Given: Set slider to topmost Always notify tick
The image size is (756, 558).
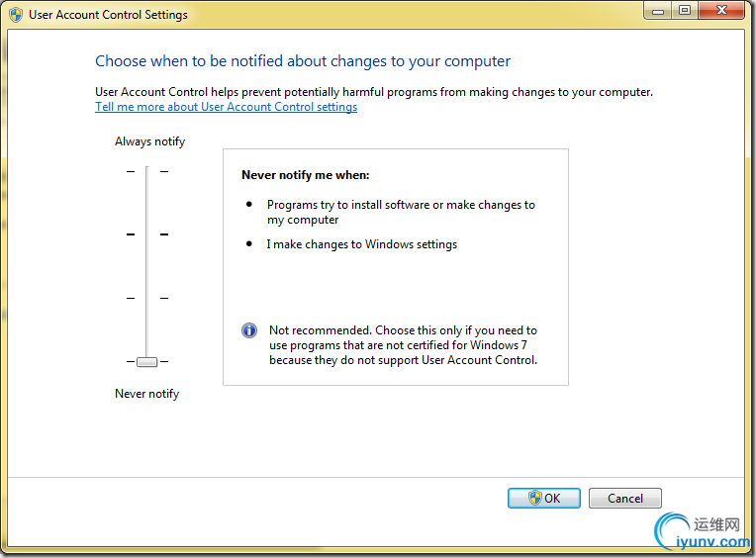Looking at the screenshot, I should tap(147, 171).
